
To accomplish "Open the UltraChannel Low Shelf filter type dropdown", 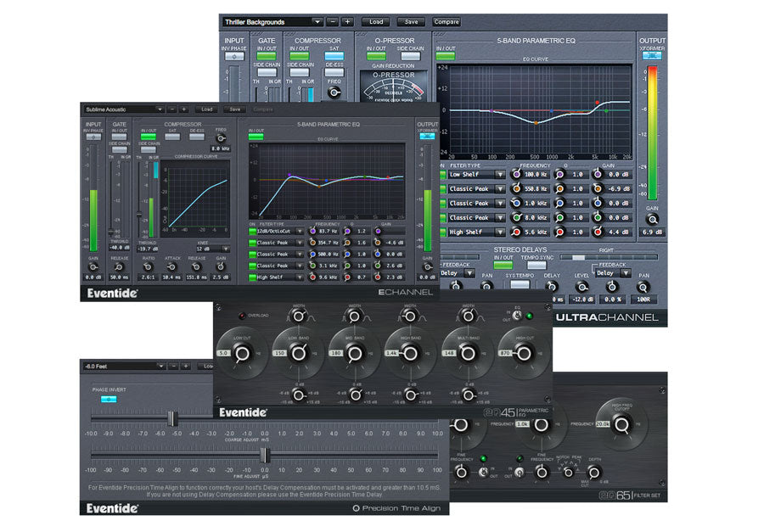I will click(x=475, y=175).
